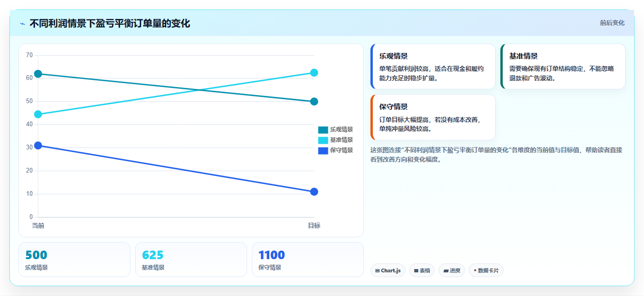Click the Chart.js chip icon
644x296 pixels.
click(x=378, y=271)
